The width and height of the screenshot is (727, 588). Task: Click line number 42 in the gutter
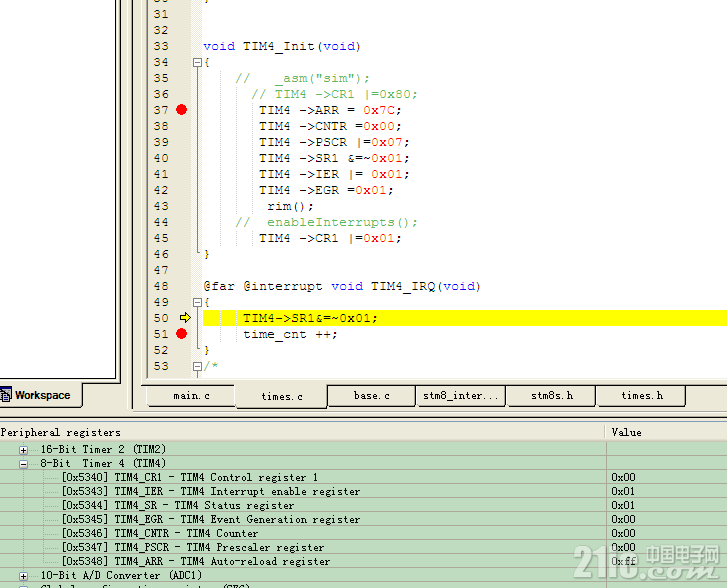(161, 190)
